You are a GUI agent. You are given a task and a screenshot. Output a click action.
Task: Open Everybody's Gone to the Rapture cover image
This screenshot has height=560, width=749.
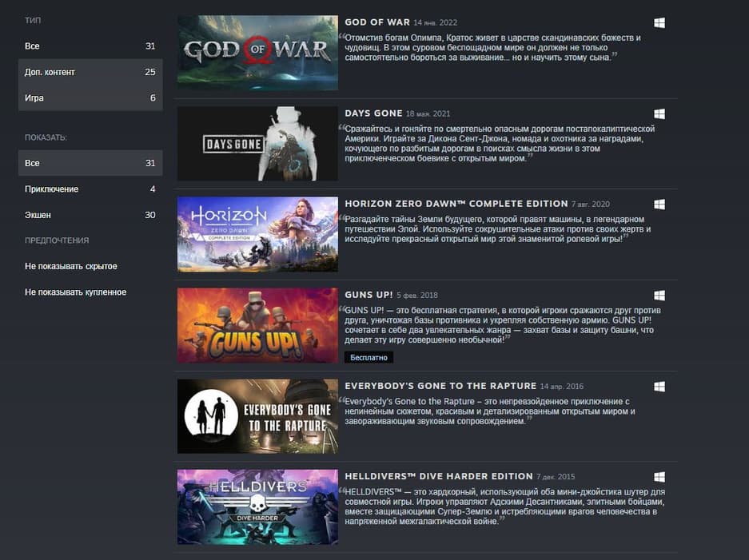(x=257, y=416)
